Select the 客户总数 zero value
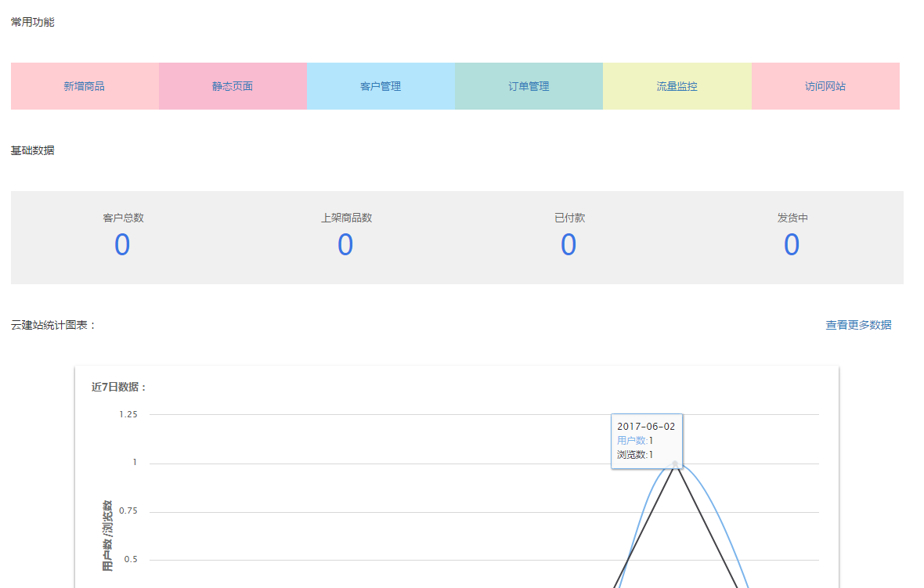Image resolution: width=924 pixels, height=588 pixels. 122,244
